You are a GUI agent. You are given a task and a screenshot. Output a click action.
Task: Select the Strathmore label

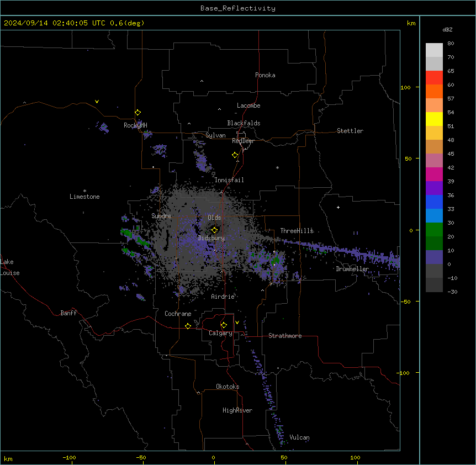285,336
